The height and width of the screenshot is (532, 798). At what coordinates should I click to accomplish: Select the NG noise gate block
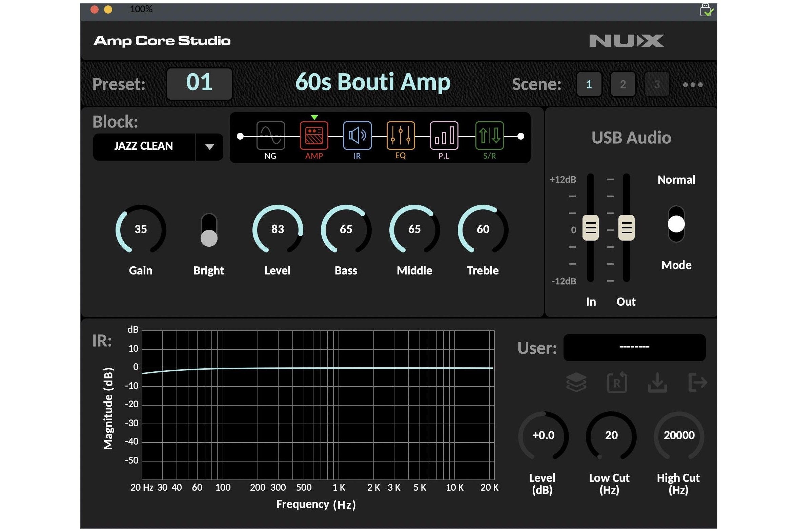[x=270, y=136]
